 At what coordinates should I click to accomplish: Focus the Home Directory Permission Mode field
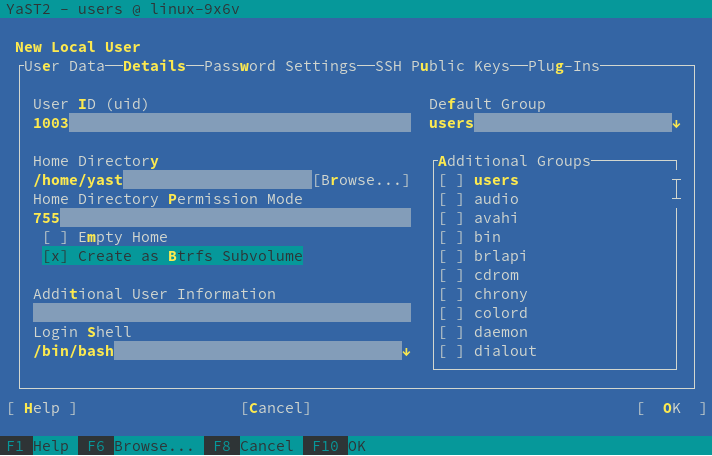(221, 218)
